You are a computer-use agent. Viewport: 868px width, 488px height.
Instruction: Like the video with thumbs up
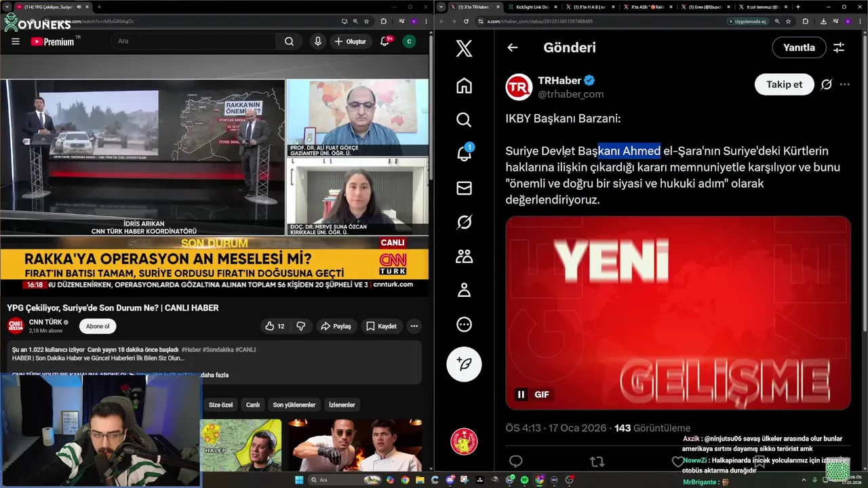(x=275, y=326)
